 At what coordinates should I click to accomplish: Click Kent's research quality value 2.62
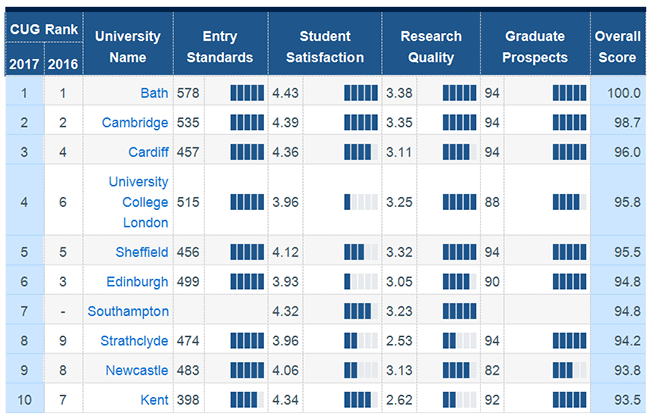[x=399, y=400]
